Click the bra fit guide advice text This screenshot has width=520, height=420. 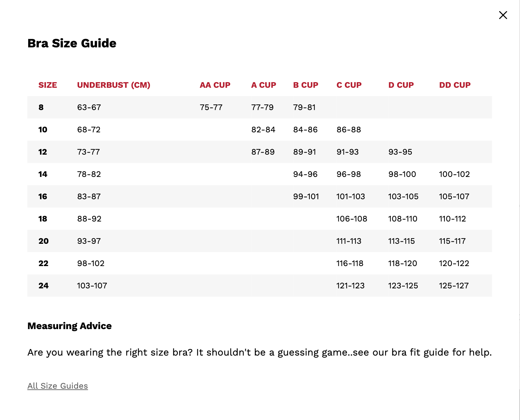click(x=260, y=352)
